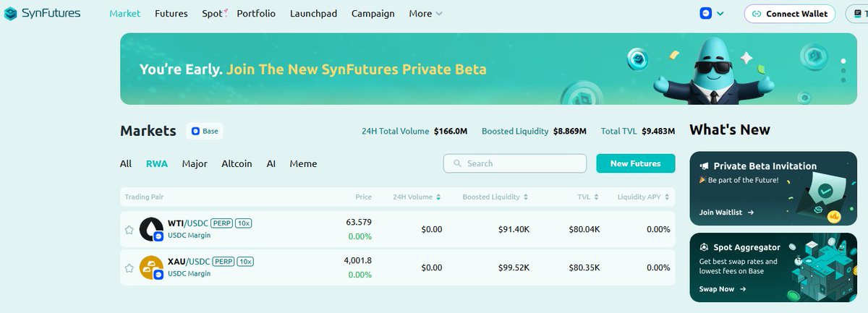Click the WTI price 63.579

coord(359,222)
